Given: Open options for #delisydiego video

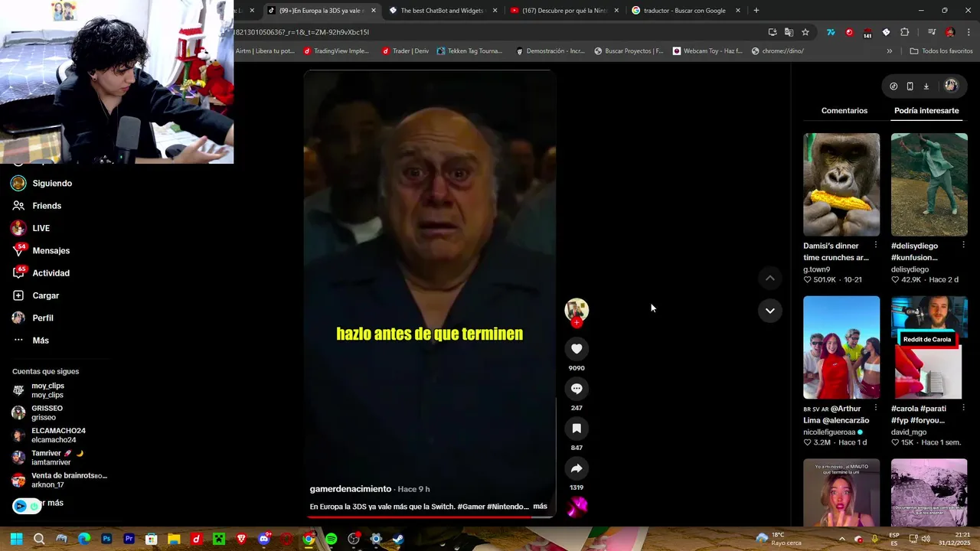Looking at the screenshot, I should point(963,245).
